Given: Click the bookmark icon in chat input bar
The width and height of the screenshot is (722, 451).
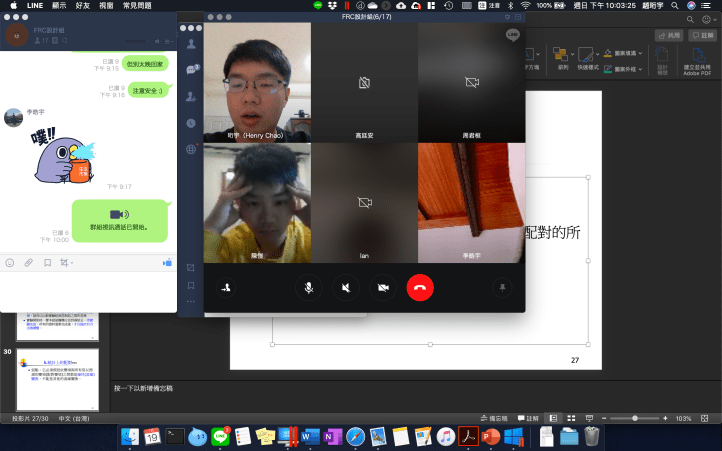Looking at the screenshot, I should (x=47, y=263).
